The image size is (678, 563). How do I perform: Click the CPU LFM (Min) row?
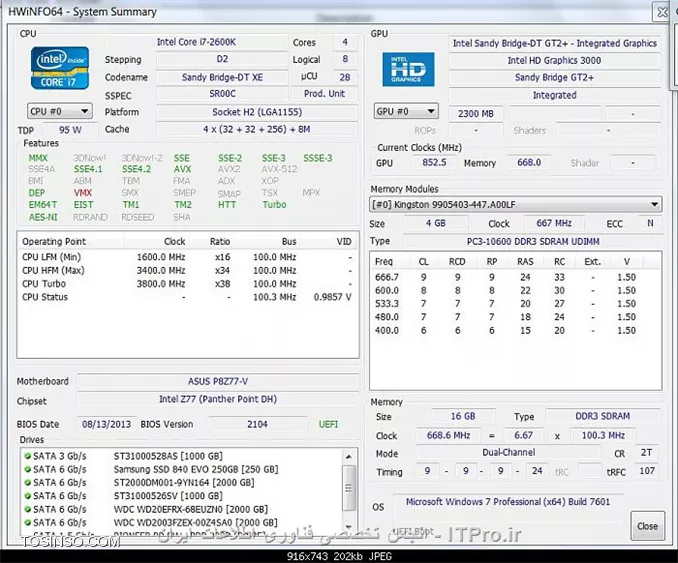pyautogui.click(x=187, y=257)
